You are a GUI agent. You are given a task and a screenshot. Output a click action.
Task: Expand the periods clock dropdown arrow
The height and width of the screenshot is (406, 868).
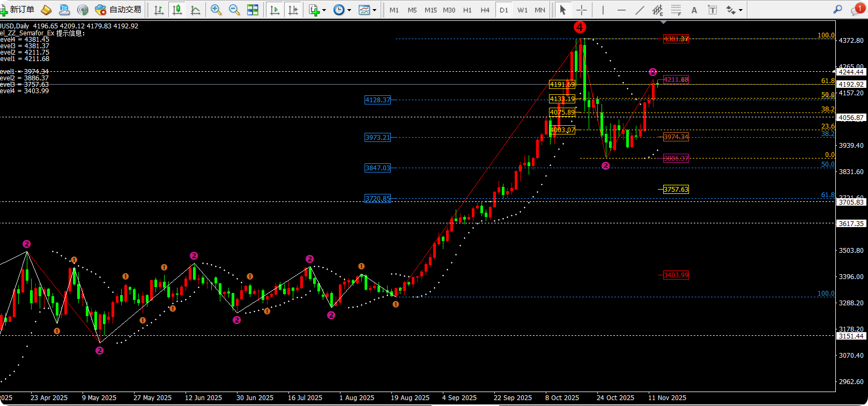[349, 10]
